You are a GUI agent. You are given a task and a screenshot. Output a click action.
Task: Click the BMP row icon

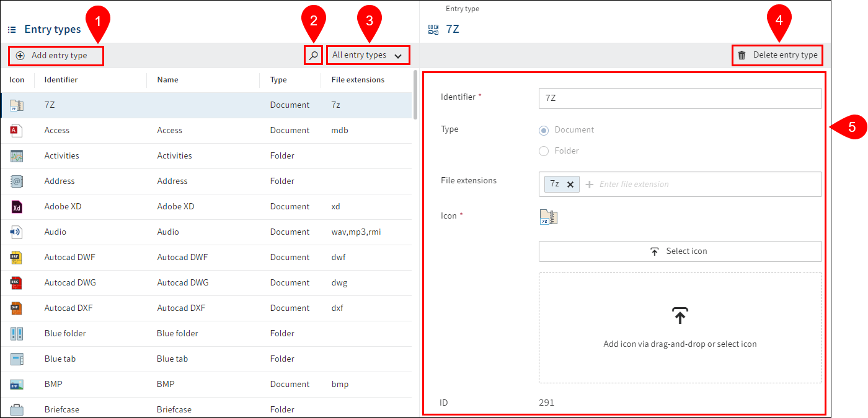pos(17,385)
